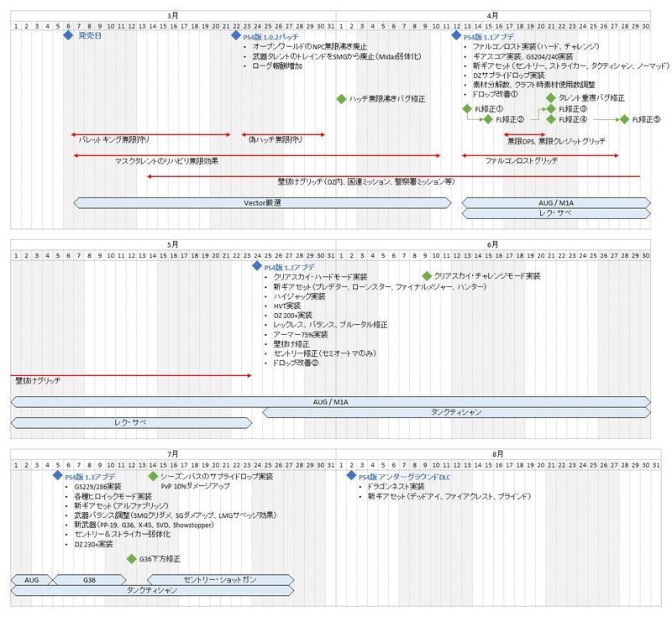Select the セントリー・ショットガン bar in July
The width and height of the screenshot is (672, 617).
(x=220, y=579)
